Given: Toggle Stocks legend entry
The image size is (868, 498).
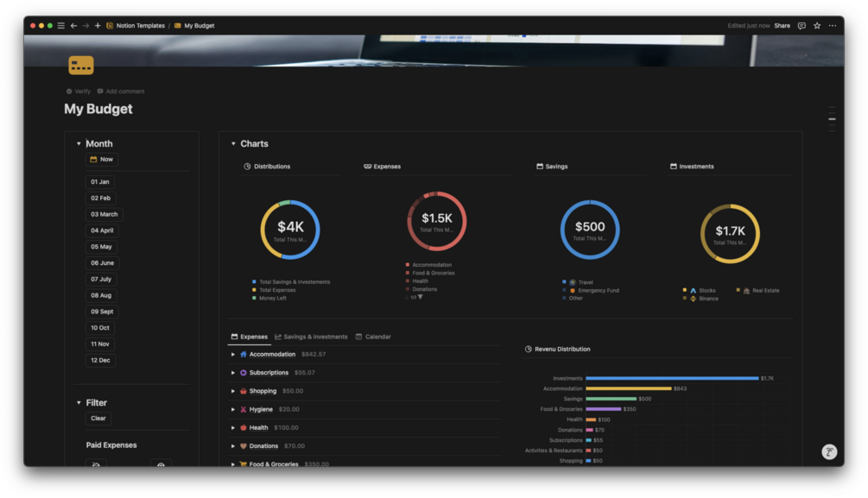Looking at the screenshot, I should coord(700,291).
